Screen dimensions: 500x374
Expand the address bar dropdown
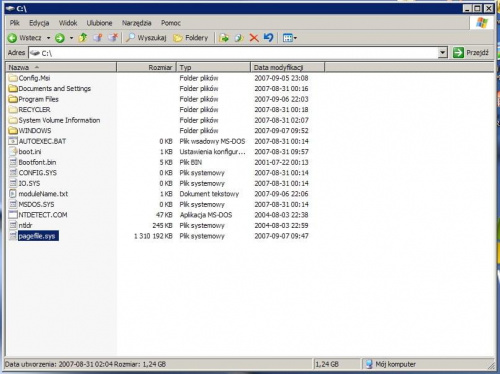442,53
